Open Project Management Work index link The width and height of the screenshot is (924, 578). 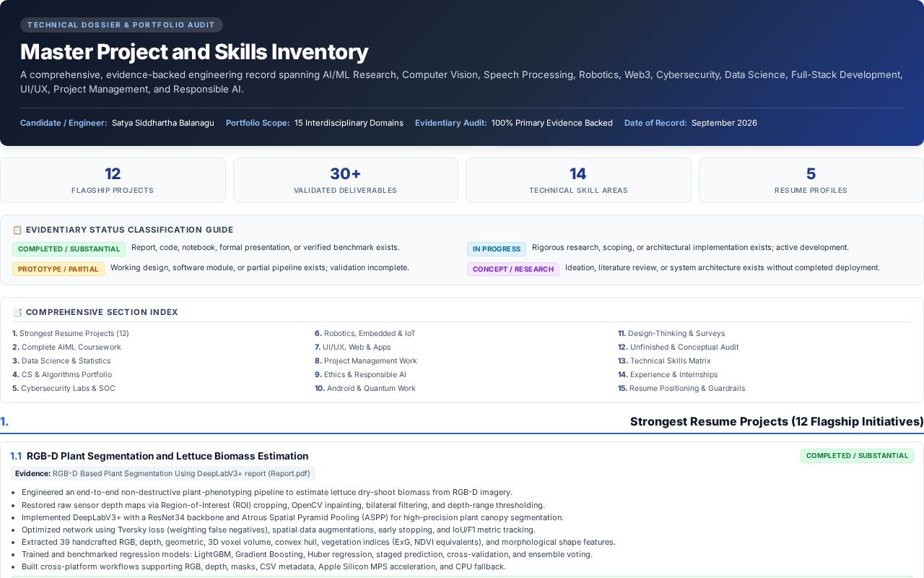pos(365,361)
